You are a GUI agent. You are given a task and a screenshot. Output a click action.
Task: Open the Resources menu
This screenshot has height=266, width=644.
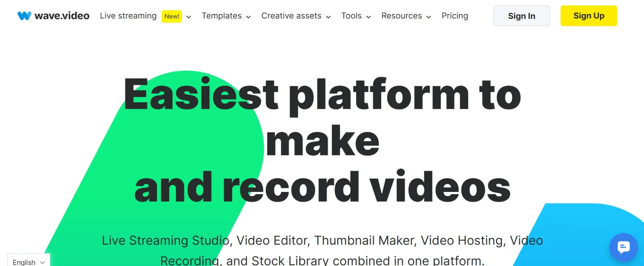401,16
